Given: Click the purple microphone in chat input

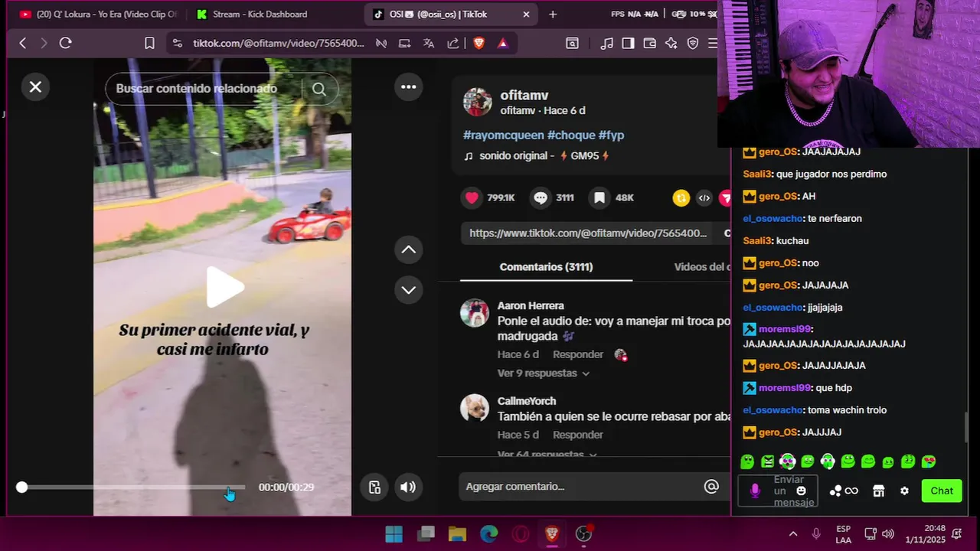Looking at the screenshot, I should (755, 491).
